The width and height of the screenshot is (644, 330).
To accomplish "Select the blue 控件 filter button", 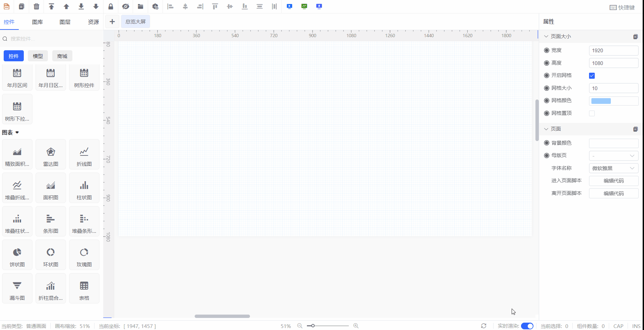I will [14, 56].
